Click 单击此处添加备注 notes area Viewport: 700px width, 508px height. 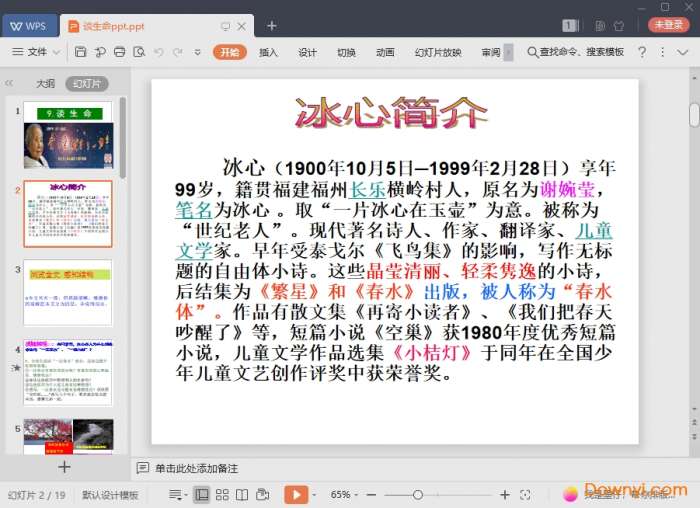[x=196, y=468]
